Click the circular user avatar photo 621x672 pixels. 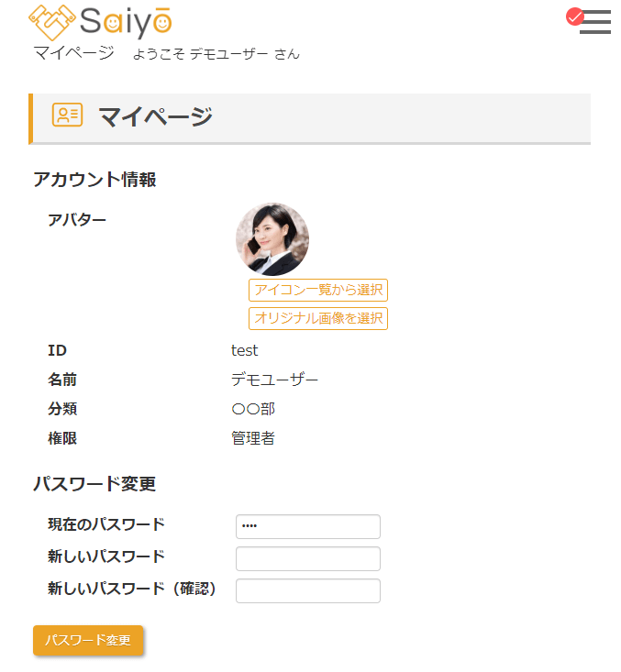click(272, 239)
